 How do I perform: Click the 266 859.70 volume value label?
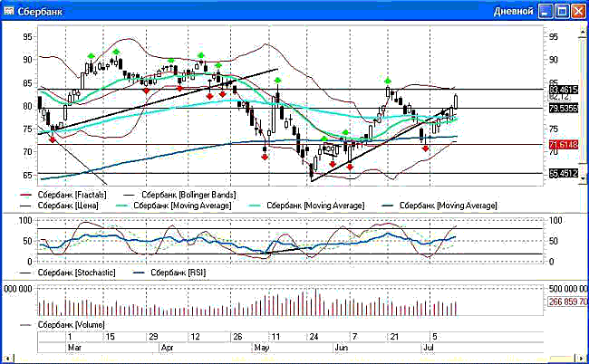(x=567, y=302)
